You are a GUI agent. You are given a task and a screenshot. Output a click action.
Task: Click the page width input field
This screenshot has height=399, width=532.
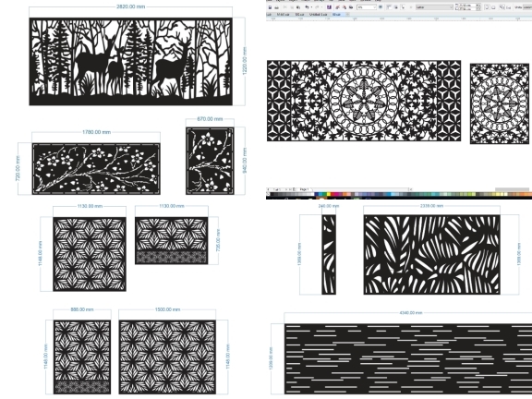467,6
